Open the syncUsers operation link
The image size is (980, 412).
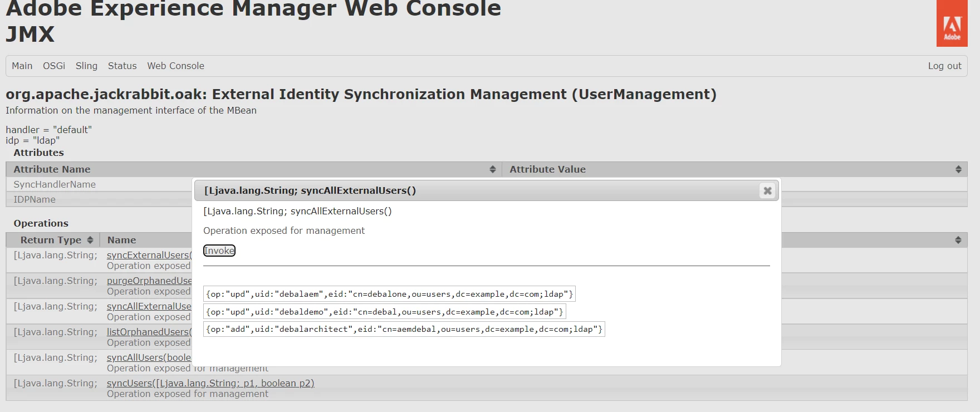tap(210, 383)
